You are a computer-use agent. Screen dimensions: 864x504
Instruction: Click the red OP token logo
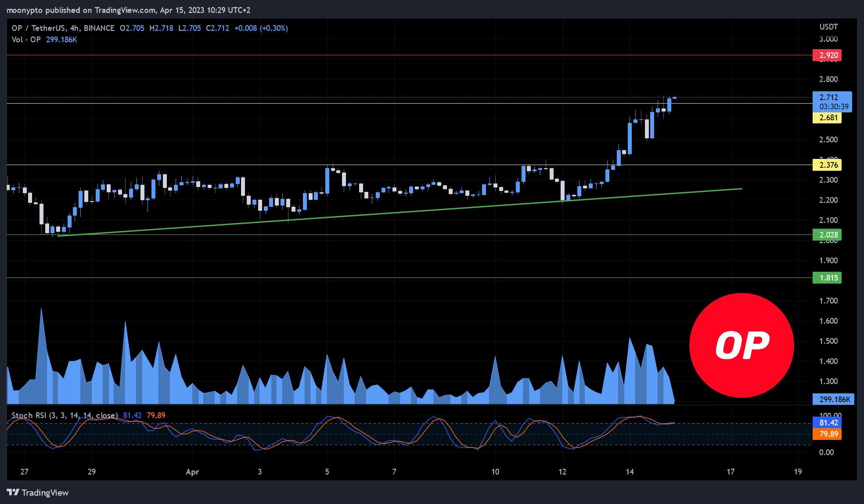742,346
